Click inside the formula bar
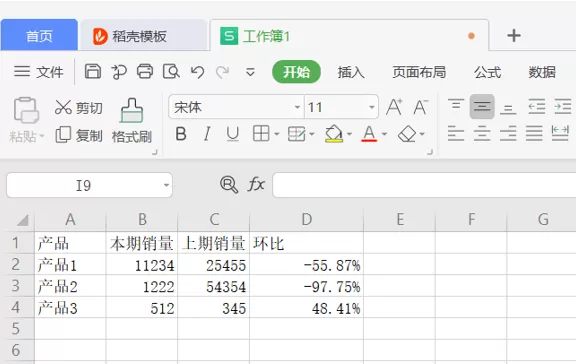Screen dimensions: 576x364 point(424,185)
